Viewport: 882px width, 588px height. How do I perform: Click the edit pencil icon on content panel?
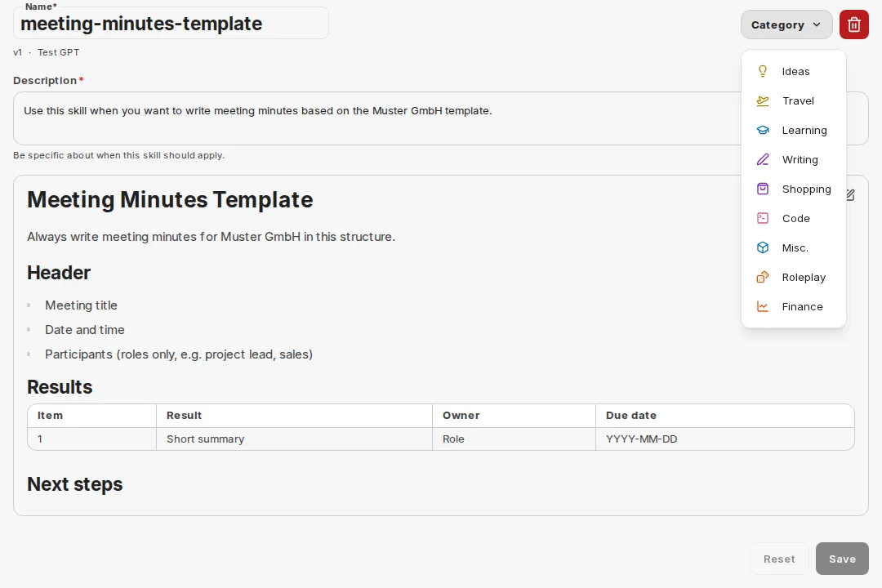(850, 195)
